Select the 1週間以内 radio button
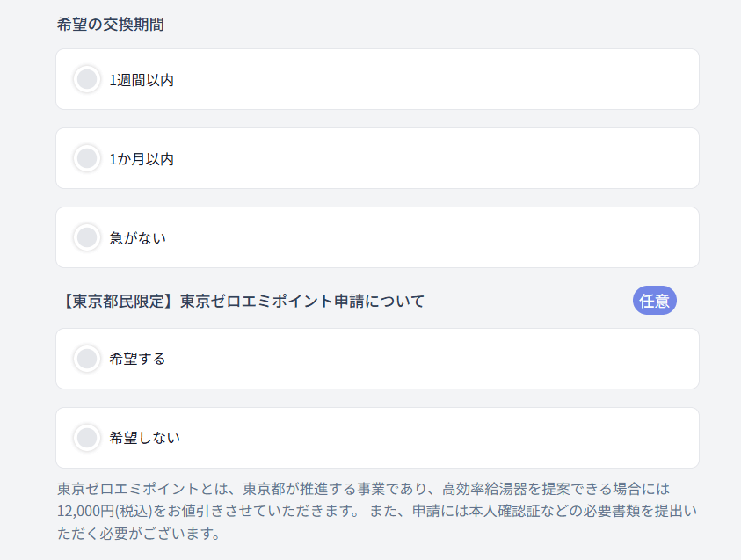The image size is (741, 560). pos(87,80)
